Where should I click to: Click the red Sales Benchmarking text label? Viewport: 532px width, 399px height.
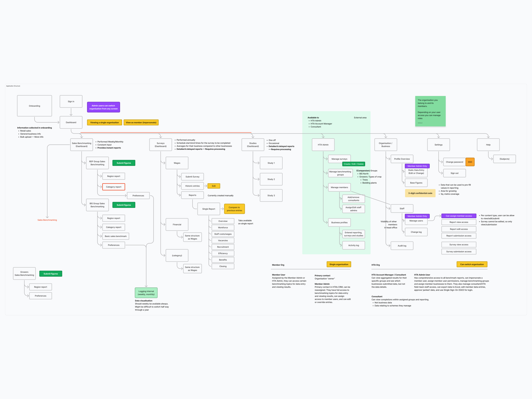(x=47, y=220)
